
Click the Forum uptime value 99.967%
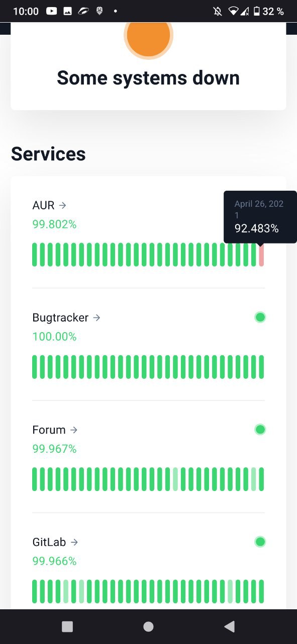[54, 449]
